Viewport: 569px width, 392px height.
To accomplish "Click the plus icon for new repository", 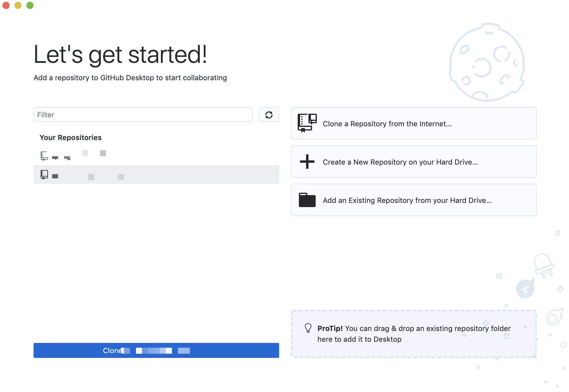I will tap(307, 162).
